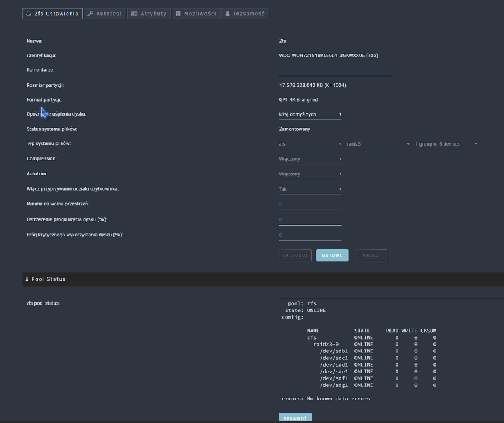Switch to the Atrybuty tab
The image size is (504, 423).
click(149, 14)
